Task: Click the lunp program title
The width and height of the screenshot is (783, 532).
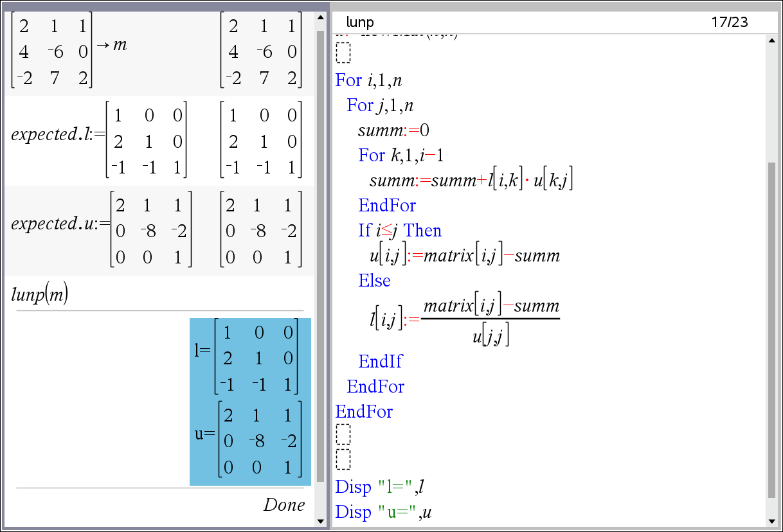Action: point(359,22)
